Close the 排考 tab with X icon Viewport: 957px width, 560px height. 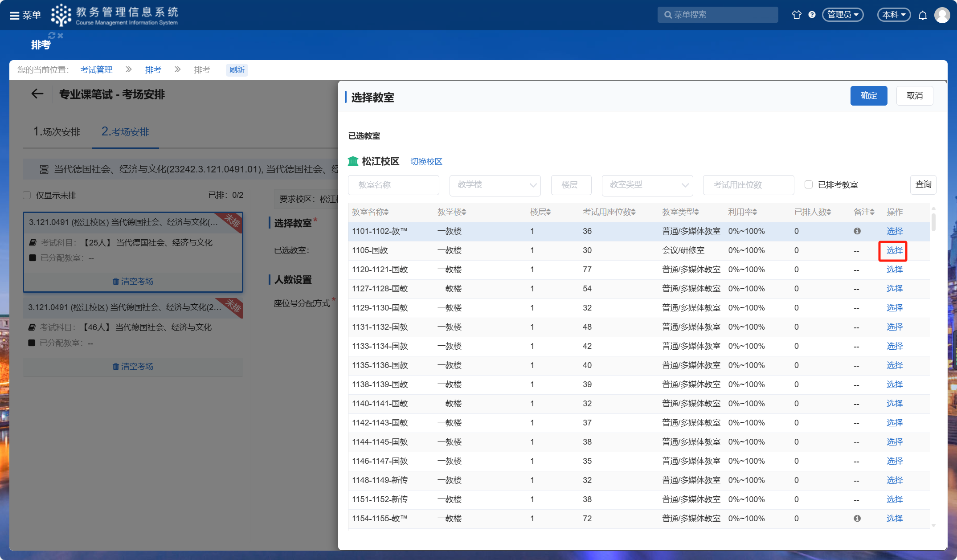coord(61,35)
